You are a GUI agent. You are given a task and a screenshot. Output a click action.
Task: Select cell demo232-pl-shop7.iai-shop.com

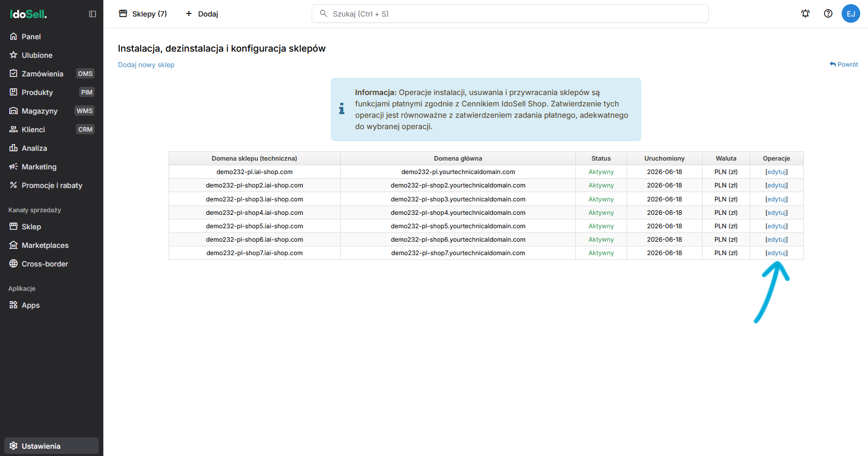tap(254, 253)
